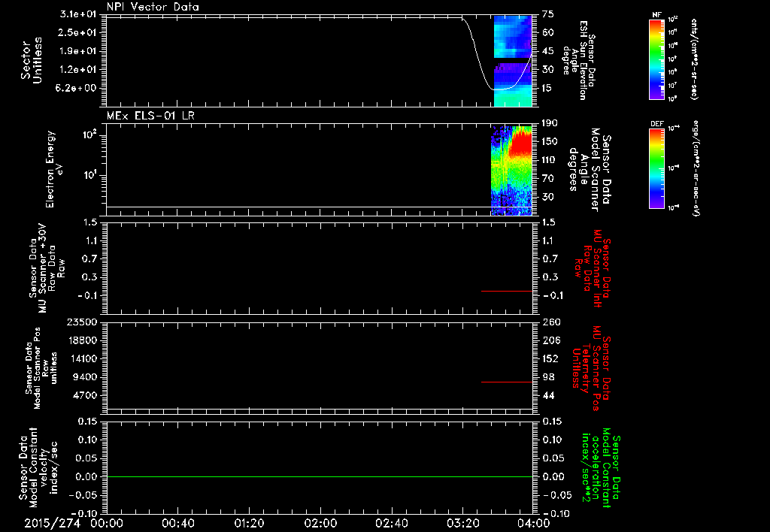Click the "Sector Unitless" axis title
770x532 pixels.
tap(32, 60)
